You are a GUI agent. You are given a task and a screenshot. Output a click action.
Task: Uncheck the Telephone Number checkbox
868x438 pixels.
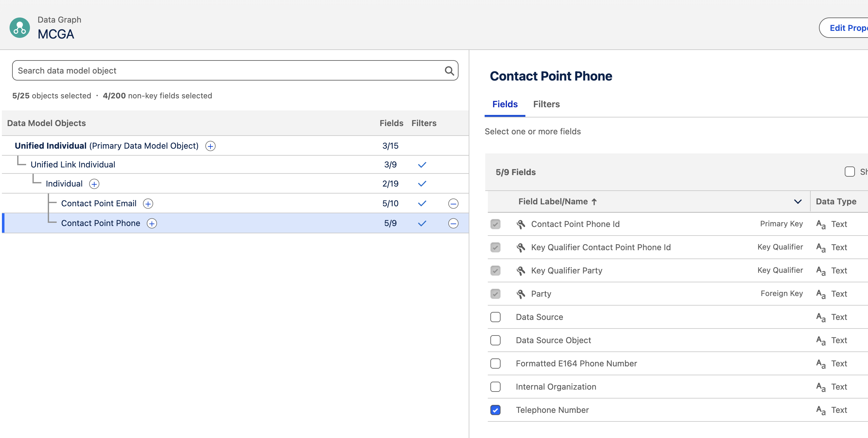pos(495,410)
